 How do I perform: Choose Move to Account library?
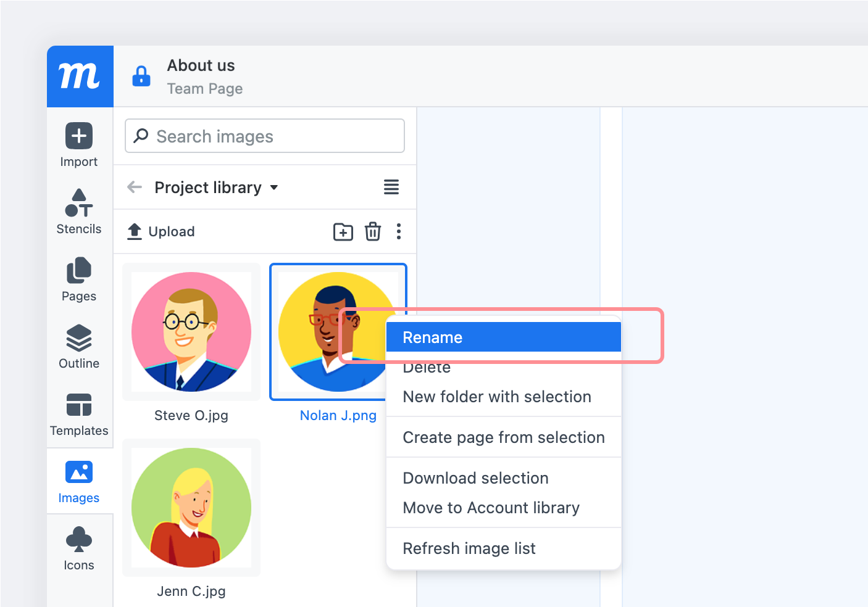pos(504,508)
